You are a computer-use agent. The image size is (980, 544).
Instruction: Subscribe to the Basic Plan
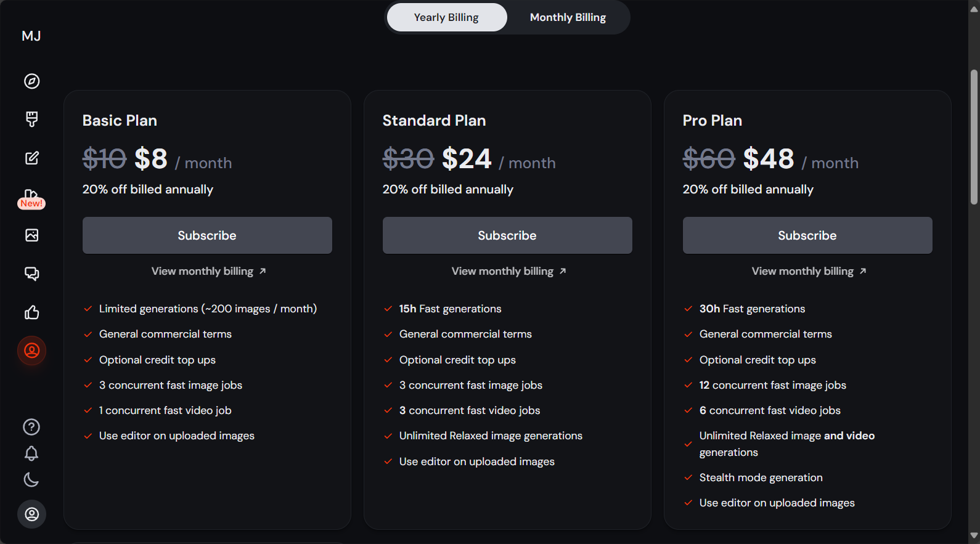(x=207, y=235)
